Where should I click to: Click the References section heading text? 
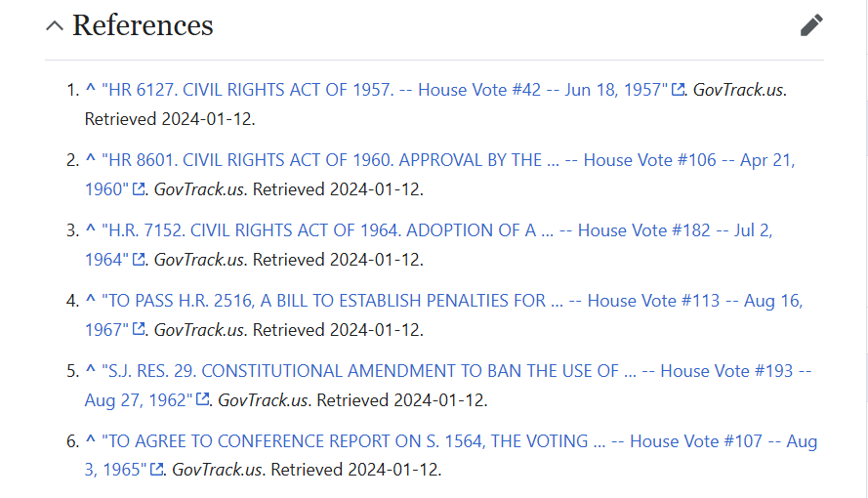[143, 25]
